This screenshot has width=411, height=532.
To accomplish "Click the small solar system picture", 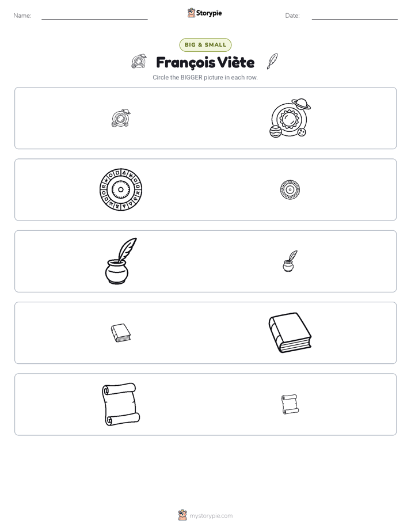I will tap(121, 118).
